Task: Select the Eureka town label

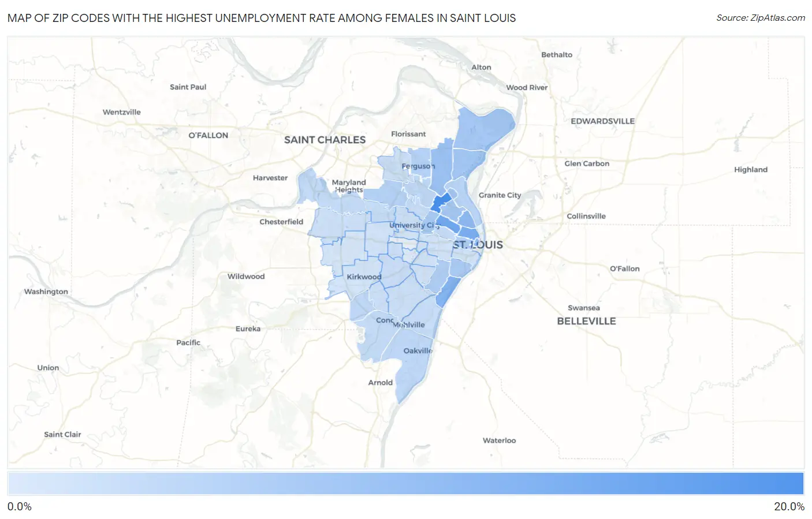Action: point(248,328)
